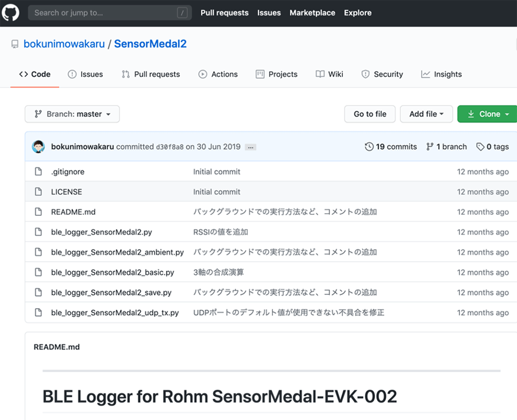The width and height of the screenshot is (517, 420).
Task: Open Marketplace in the top navigation
Action: [x=312, y=13]
